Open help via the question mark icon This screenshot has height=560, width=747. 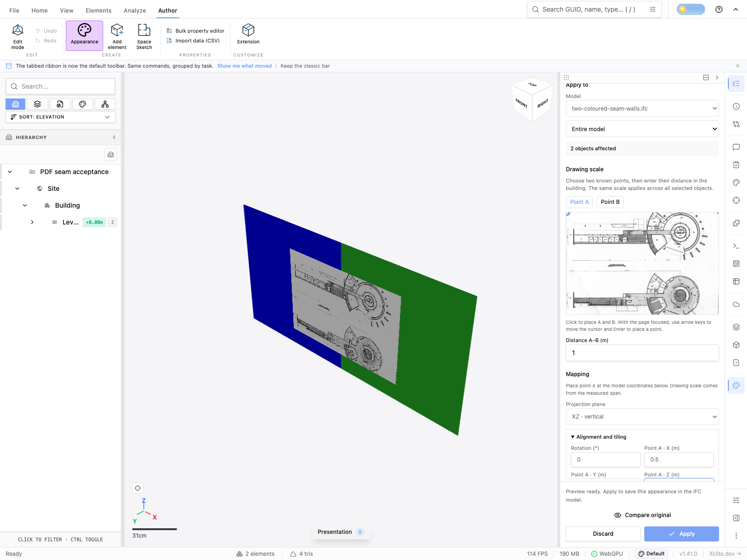719,9
